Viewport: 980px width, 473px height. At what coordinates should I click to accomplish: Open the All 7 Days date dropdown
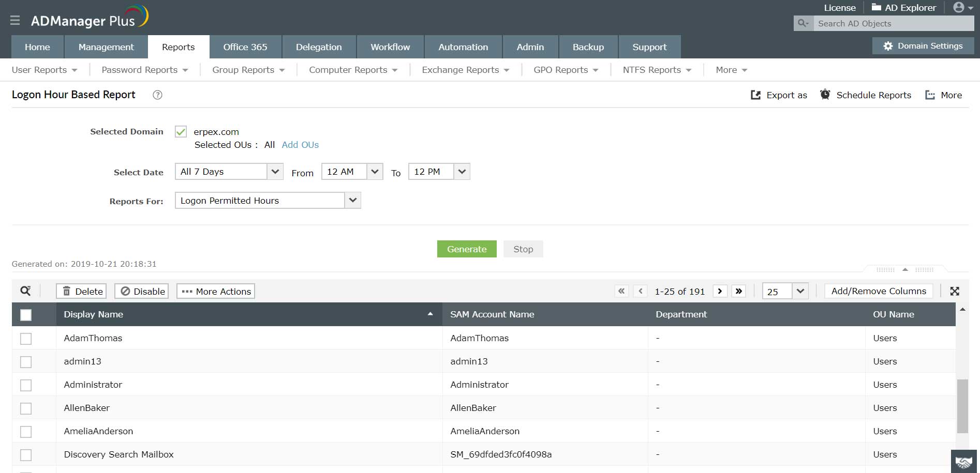(x=229, y=172)
